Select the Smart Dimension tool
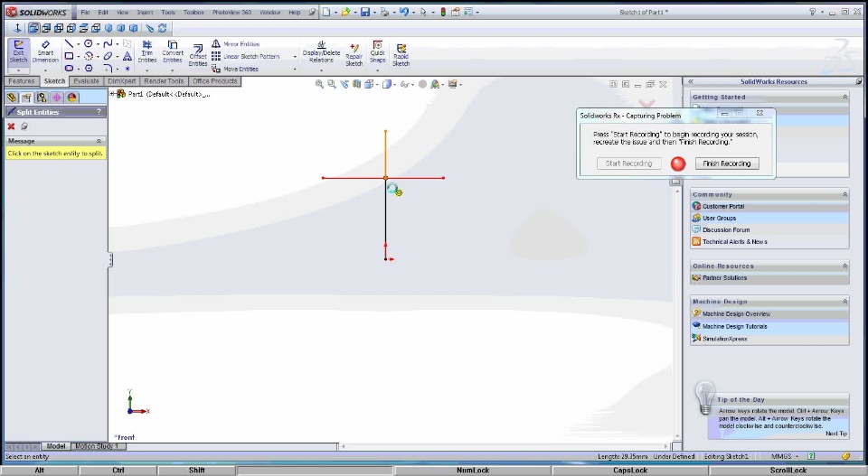The image size is (868, 476). [45, 52]
